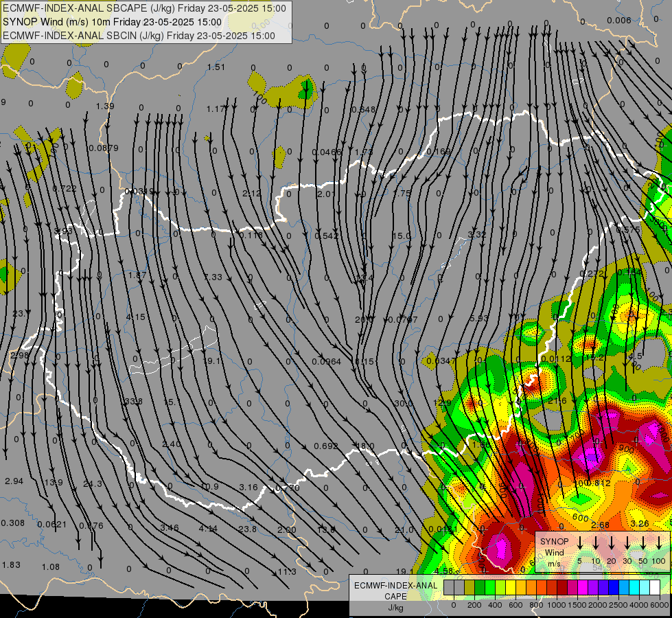This screenshot has height=618, width=672.
Task: Click the 10.9 value on the map
Action: point(209,487)
